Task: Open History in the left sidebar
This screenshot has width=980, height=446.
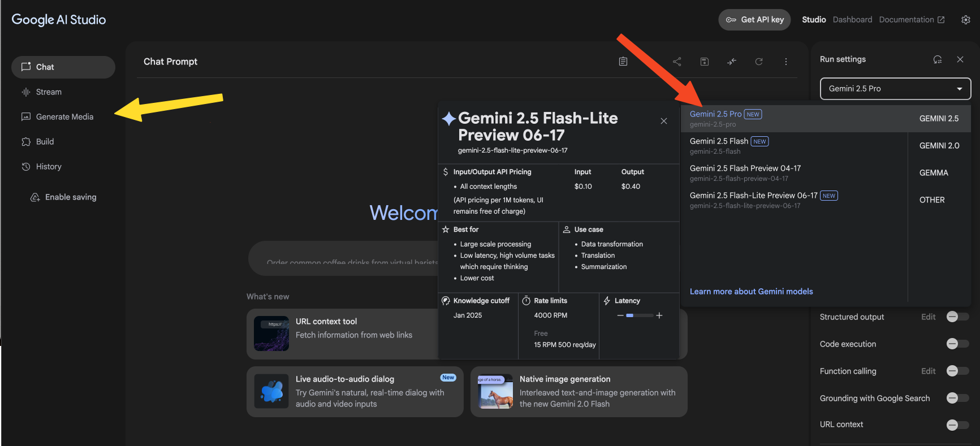Action: (x=63, y=167)
